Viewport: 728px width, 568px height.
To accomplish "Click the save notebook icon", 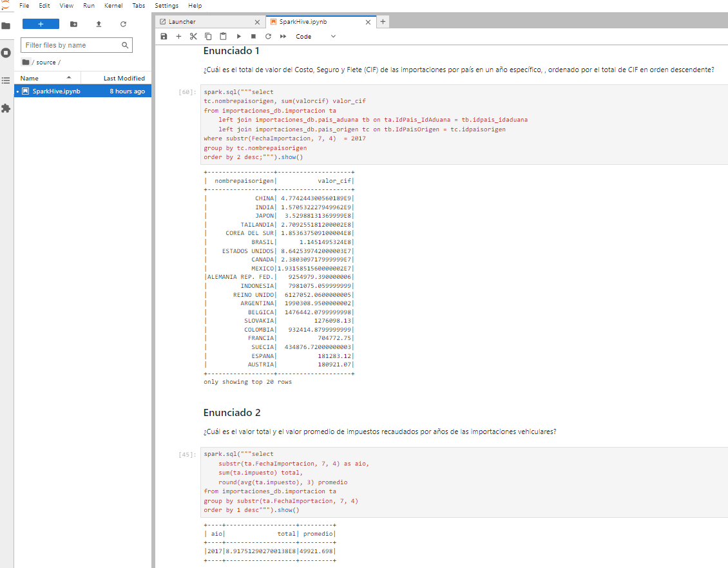I will (x=164, y=37).
